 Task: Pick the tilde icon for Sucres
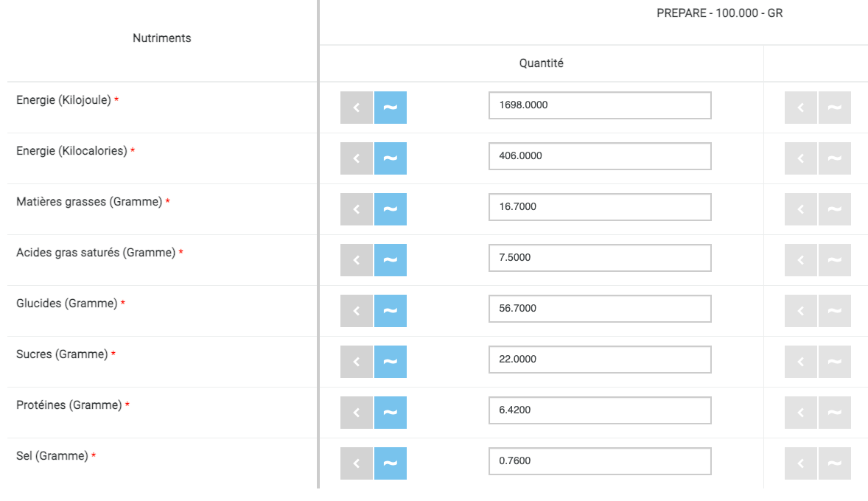(391, 362)
